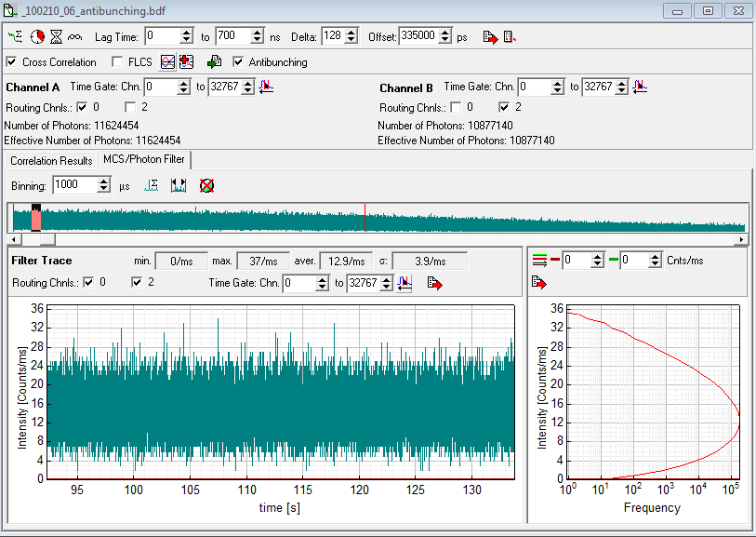Click the hourglass icon in top toolbar
The width and height of the screenshot is (756, 537).
[56, 37]
